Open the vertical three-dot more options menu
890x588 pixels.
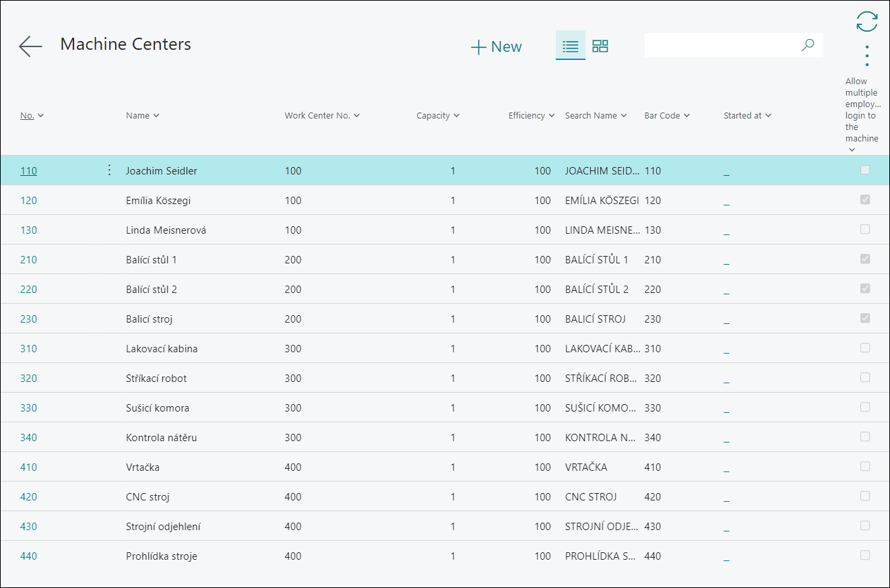[x=866, y=56]
